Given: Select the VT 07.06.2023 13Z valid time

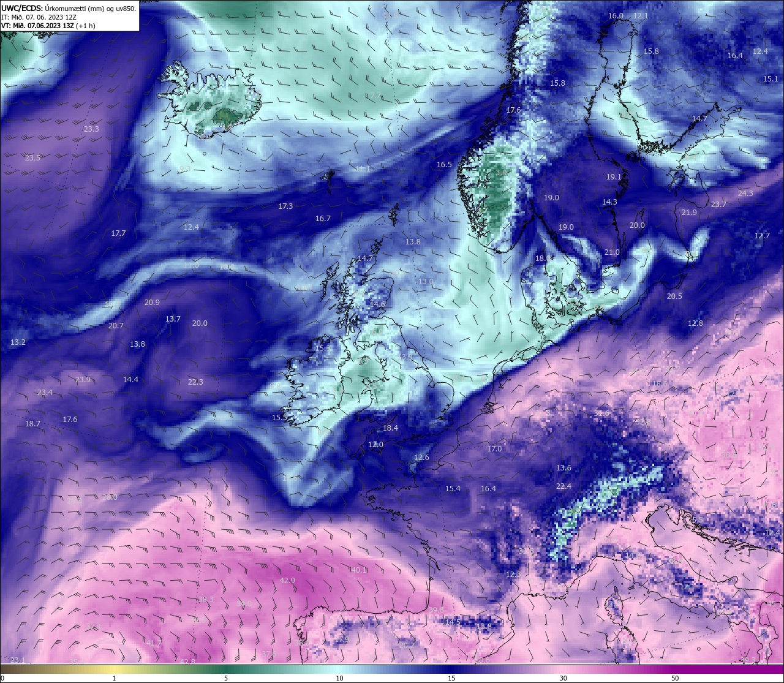Looking at the screenshot, I should [x=48, y=26].
